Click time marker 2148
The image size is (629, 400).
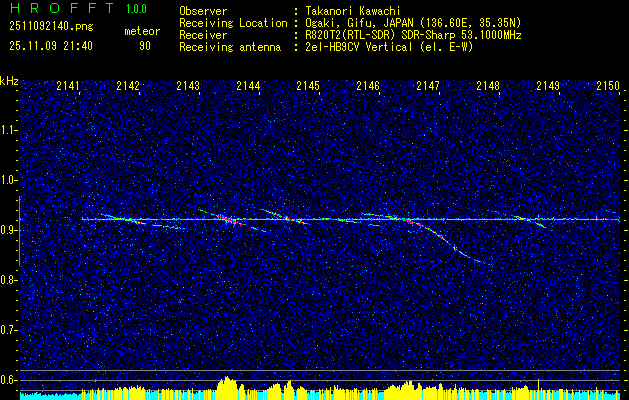tap(488, 85)
